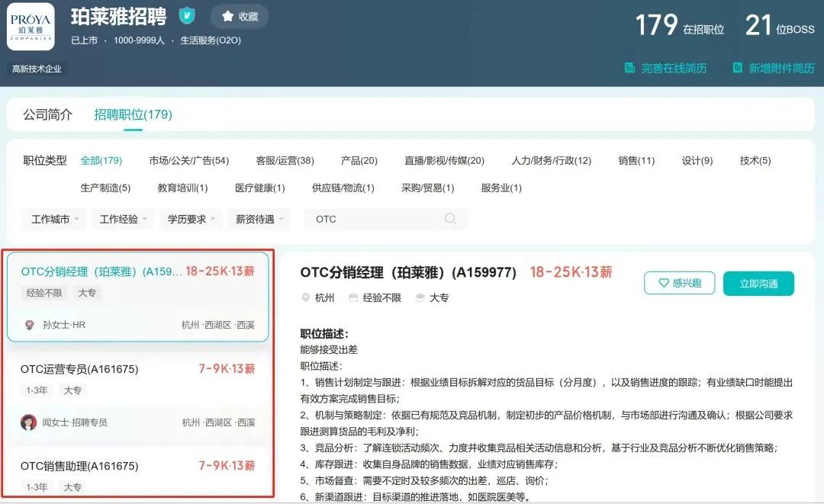Click the 完善在线简历 resume icon
The height and width of the screenshot is (504, 824).
click(629, 68)
